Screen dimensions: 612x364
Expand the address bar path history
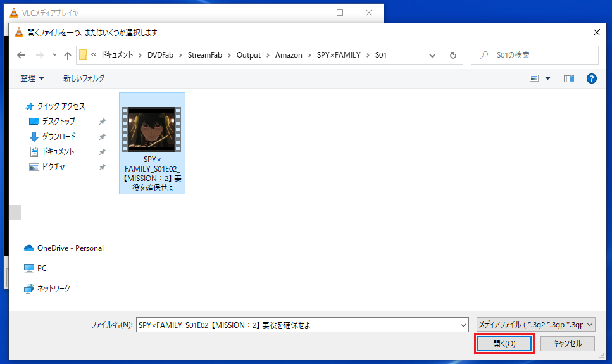click(432, 56)
